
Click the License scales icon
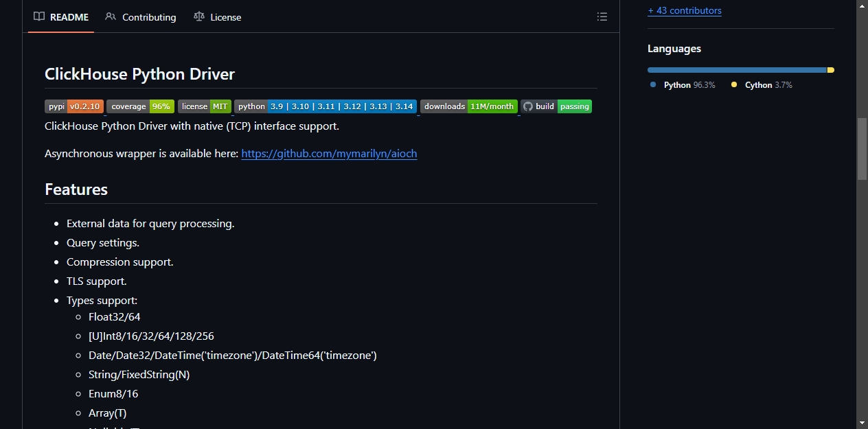click(199, 16)
